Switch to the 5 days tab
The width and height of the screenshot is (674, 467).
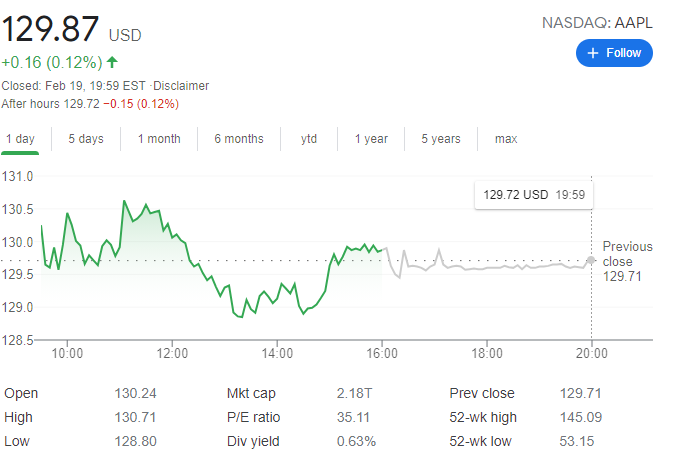pos(85,139)
